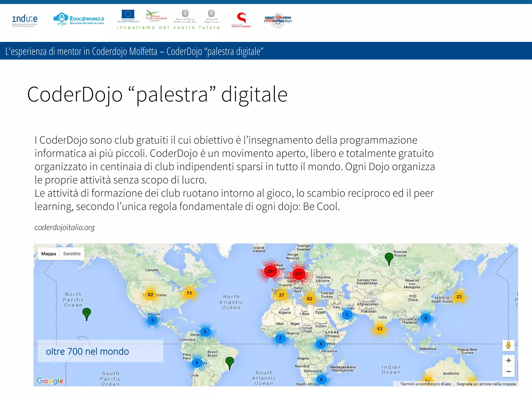Click the 'Mongolia' map label
Viewport: 532px width, 399px height.
point(412,284)
